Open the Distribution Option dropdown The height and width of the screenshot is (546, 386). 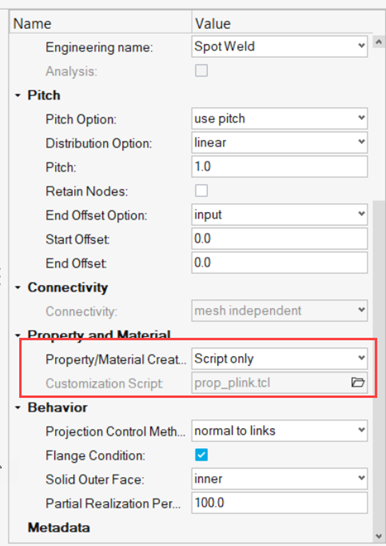point(279,142)
